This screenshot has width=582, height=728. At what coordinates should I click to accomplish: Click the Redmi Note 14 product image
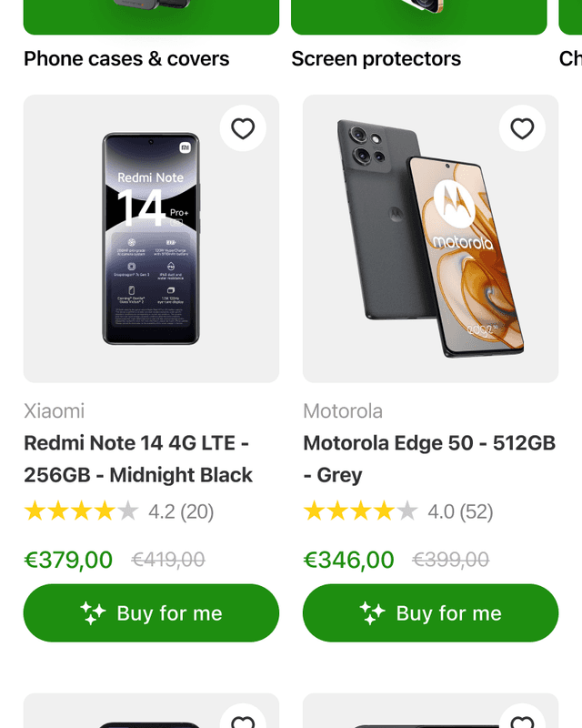151,238
